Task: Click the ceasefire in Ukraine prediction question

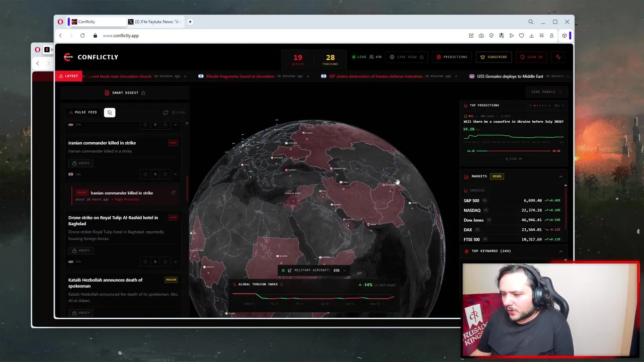Action: point(513,122)
